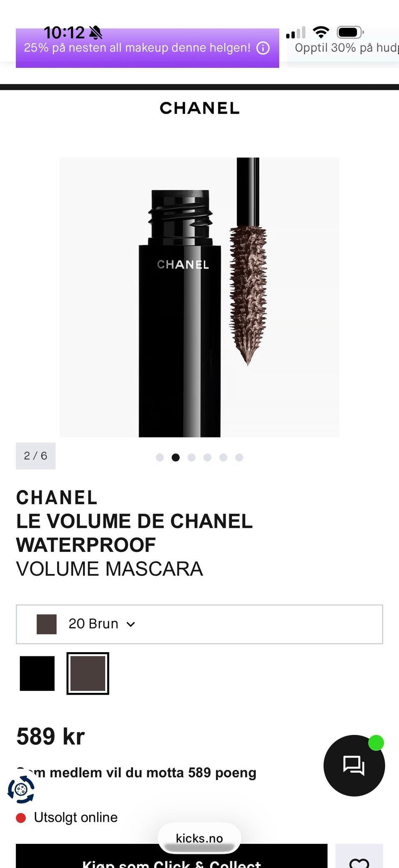Tap the muted bell icon
Screen dimensions: 399x868
pyautogui.click(x=96, y=32)
